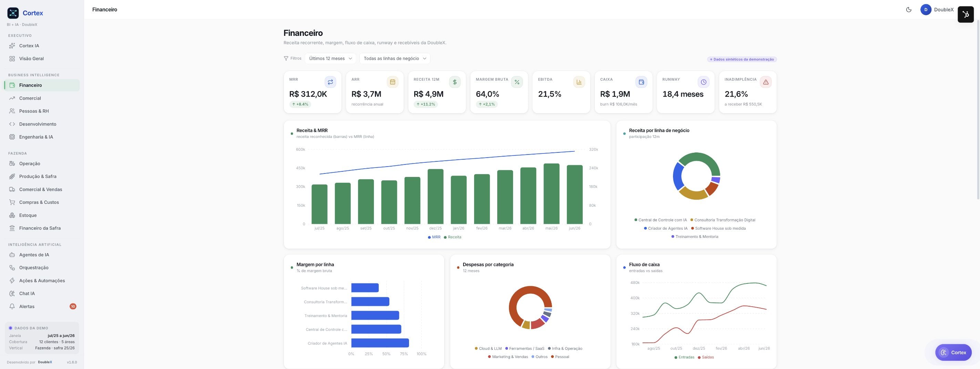Toggle Entradas series in cash flow legend

click(x=684, y=357)
